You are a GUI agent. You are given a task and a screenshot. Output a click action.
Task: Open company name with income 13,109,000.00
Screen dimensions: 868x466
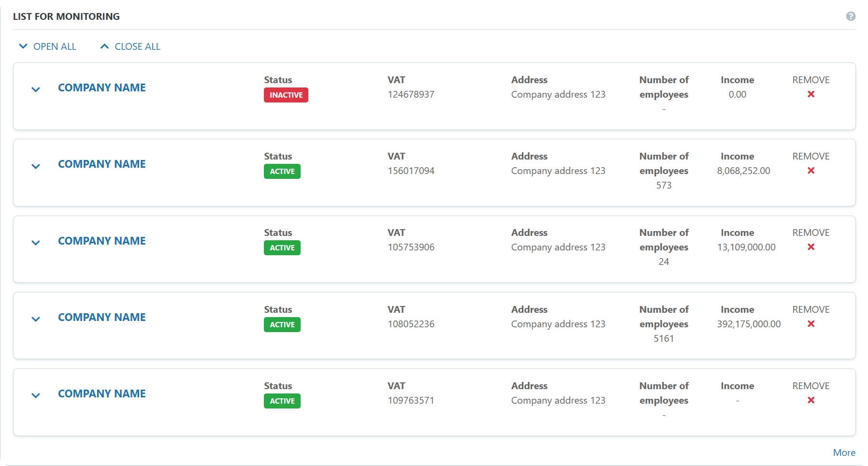coord(101,241)
